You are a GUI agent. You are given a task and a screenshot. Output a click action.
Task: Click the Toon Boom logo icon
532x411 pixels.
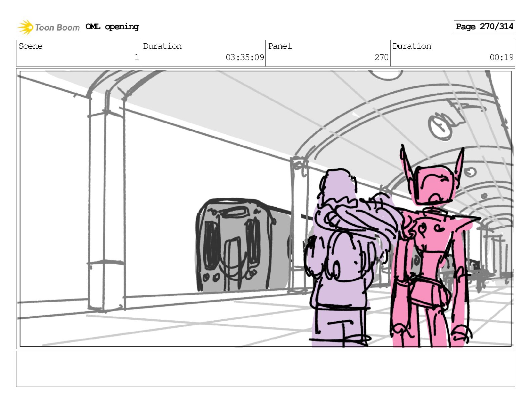pos(25,27)
